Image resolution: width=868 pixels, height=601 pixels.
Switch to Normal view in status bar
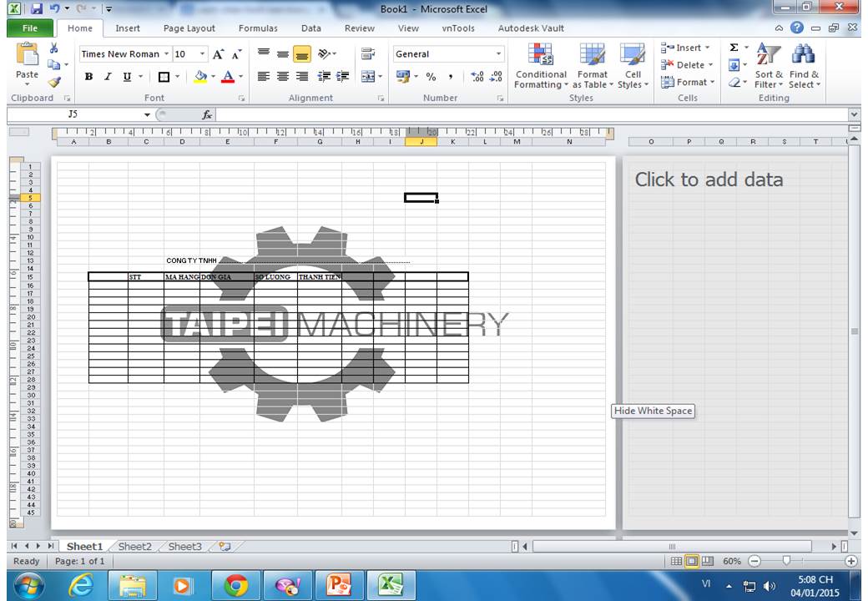click(x=677, y=562)
